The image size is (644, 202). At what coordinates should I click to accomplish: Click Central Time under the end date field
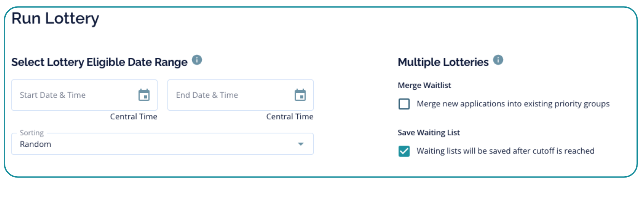pyautogui.click(x=290, y=117)
